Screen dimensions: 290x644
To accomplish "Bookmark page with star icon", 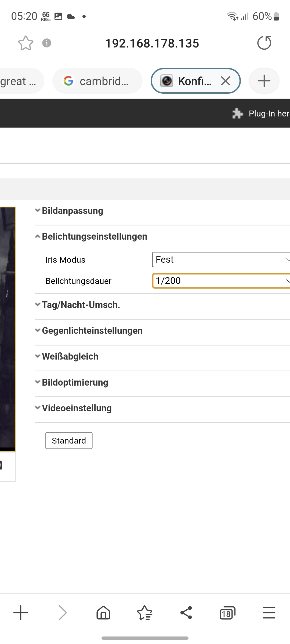I will pos(26,43).
